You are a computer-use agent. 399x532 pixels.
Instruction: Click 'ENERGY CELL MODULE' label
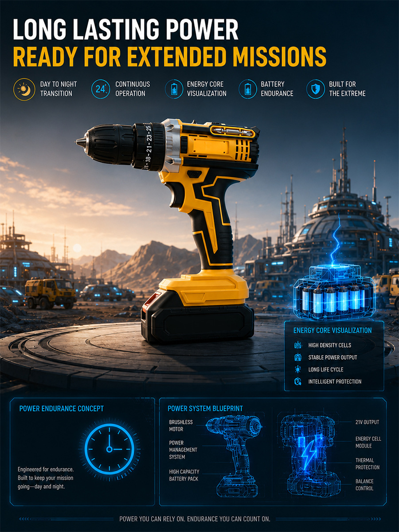tap(368, 442)
